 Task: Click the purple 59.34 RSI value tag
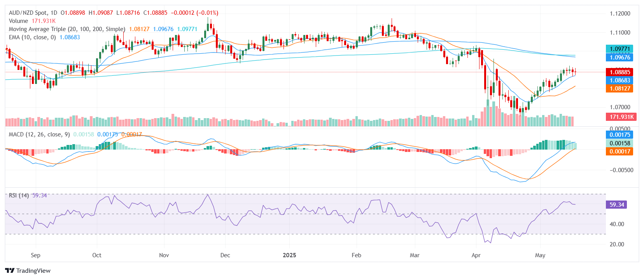(x=616, y=205)
